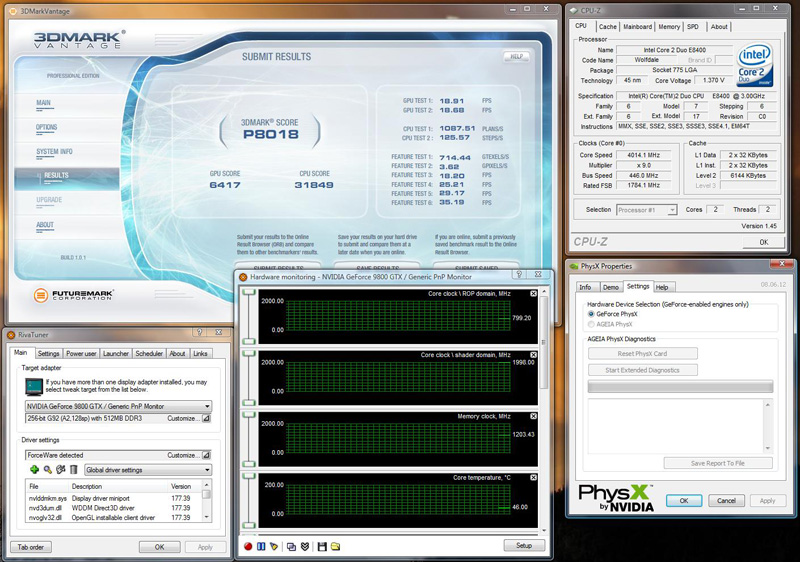The image size is (800, 562).
Task: Click upper range slider handle of ROP domain graph
Action: click(x=248, y=292)
